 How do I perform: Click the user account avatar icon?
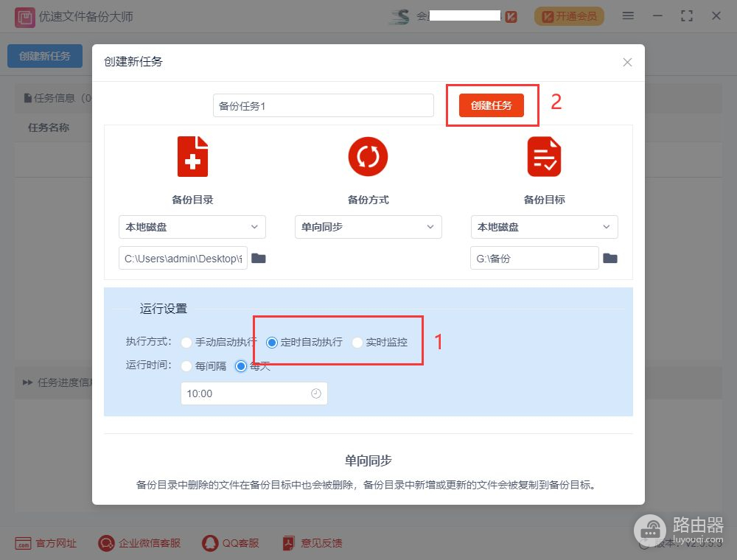pyautogui.click(x=399, y=17)
